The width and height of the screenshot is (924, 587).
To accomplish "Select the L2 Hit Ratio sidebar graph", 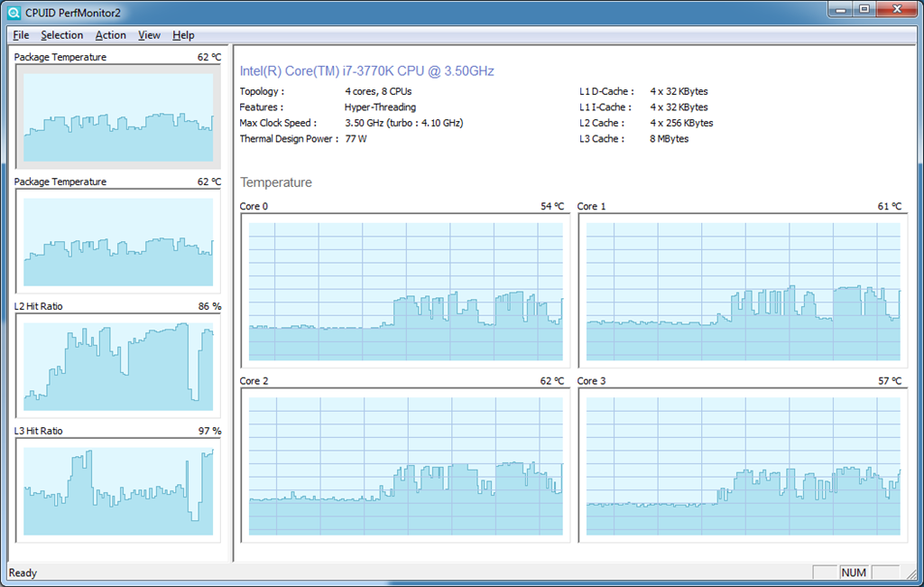I will click(118, 366).
